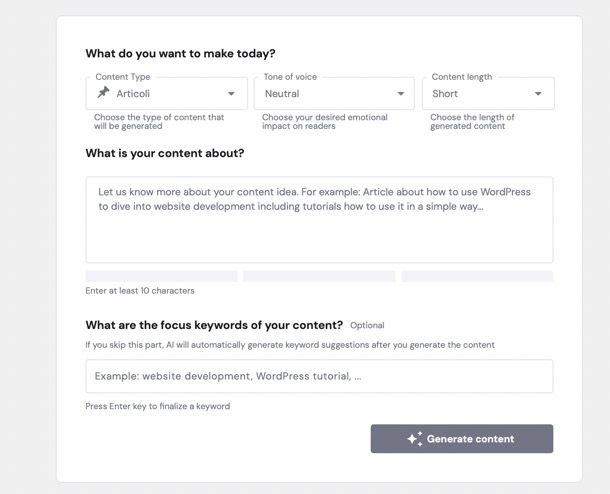The width and height of the screenshot is (610, 494).
Task: Click the Short value in Content length
Action: 445,94
